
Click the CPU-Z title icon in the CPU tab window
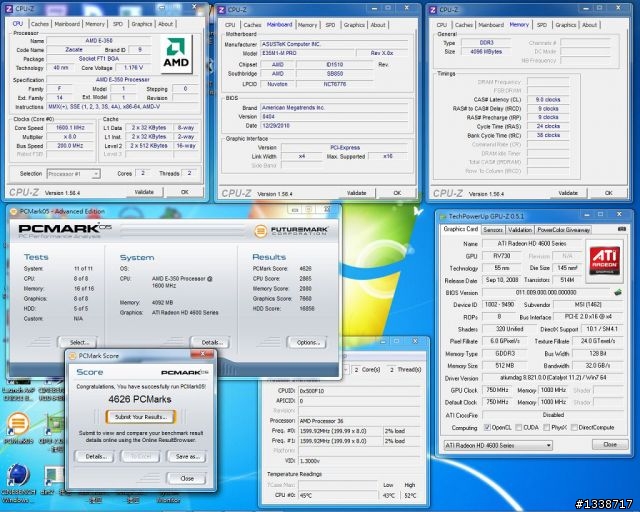[9, 8]
